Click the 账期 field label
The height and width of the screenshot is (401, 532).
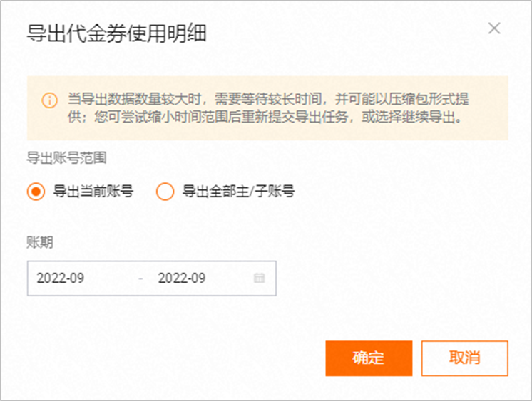(40, 241)
